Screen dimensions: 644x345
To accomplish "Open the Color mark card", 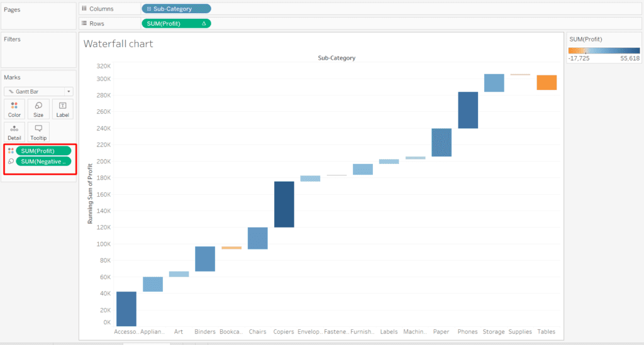I will coord(14,109).
